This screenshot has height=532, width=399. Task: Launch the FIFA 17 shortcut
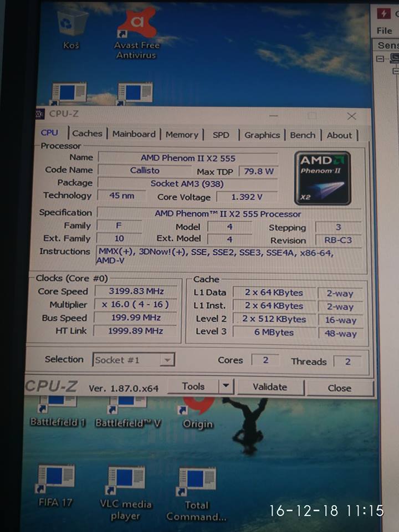[55, 486]
